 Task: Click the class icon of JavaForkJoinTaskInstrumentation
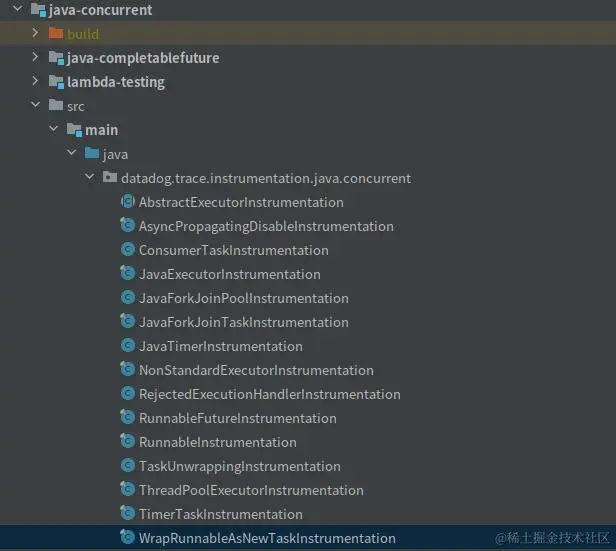click(128, 321)
